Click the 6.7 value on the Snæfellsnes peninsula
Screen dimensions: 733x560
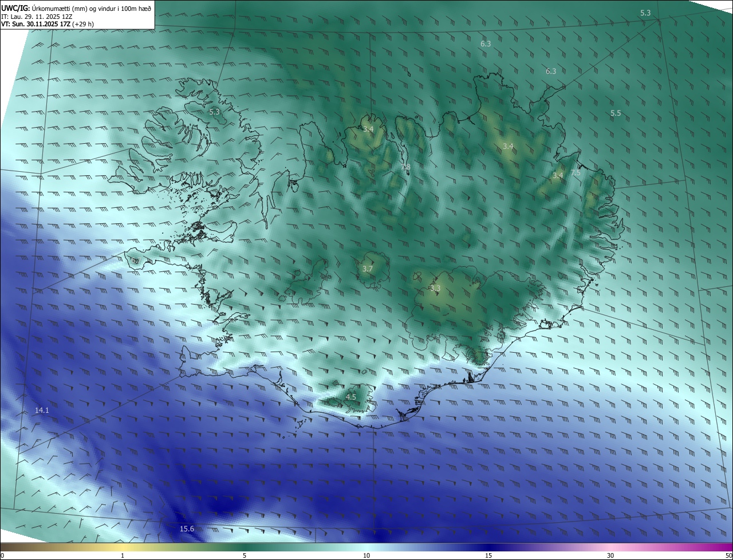[135, 261]
